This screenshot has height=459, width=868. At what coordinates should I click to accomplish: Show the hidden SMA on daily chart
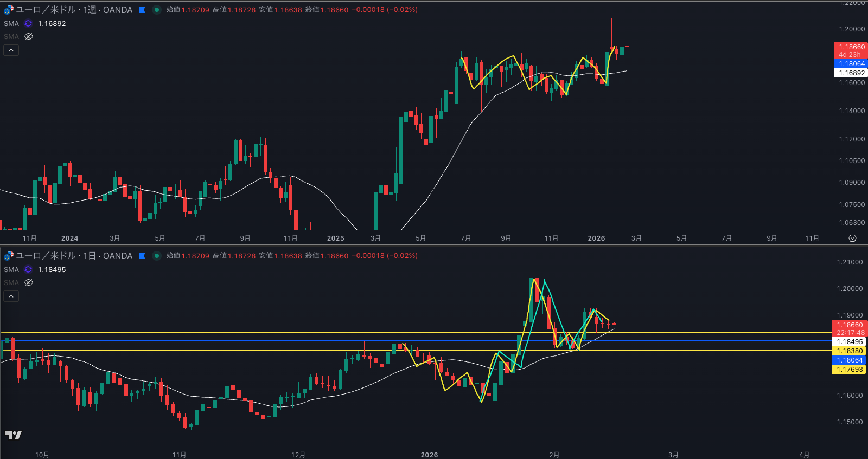point(29,283)
